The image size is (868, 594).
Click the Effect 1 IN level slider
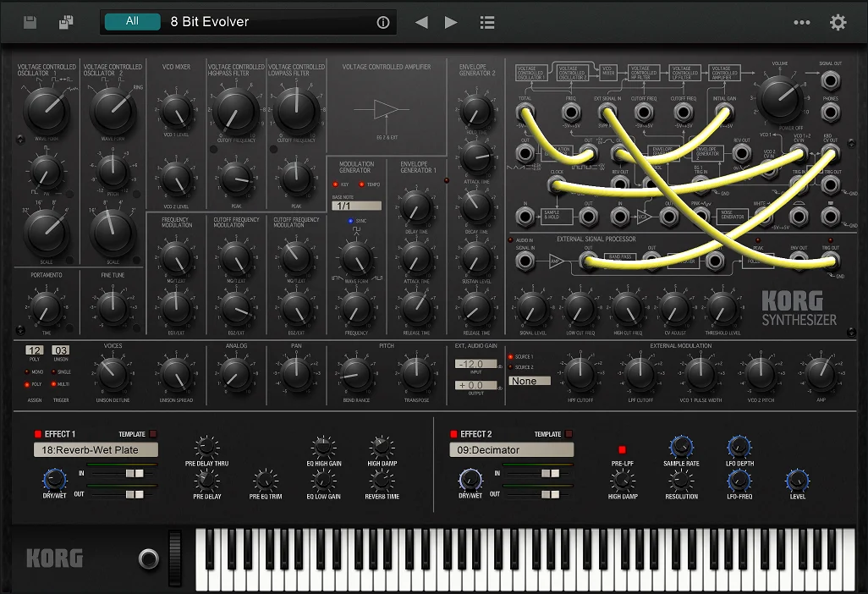[x=124, y=474]
